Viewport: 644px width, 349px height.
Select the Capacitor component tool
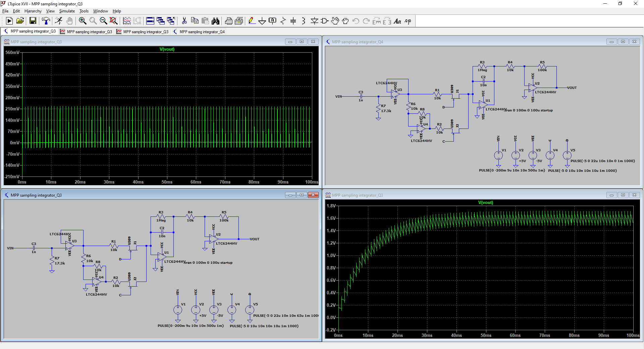293,21
